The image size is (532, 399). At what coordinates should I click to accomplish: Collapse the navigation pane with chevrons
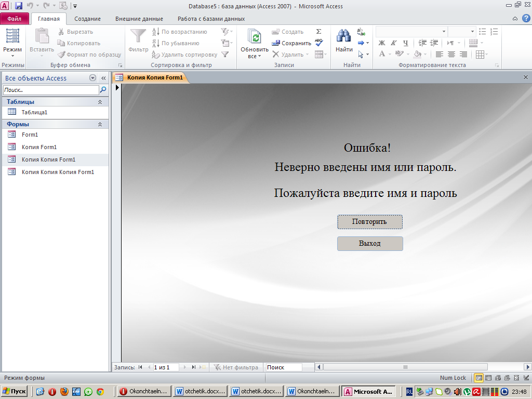coord(103,78)
